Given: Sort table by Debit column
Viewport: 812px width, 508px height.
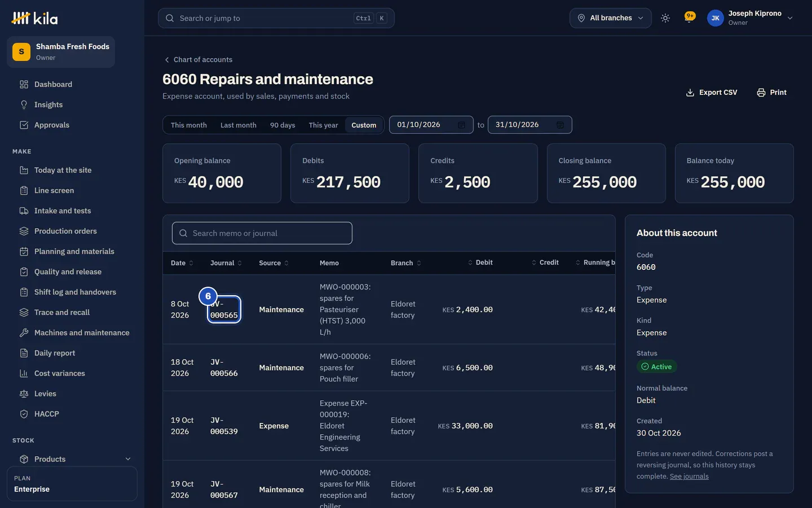Looking at the screenshot, I should 480,262.
